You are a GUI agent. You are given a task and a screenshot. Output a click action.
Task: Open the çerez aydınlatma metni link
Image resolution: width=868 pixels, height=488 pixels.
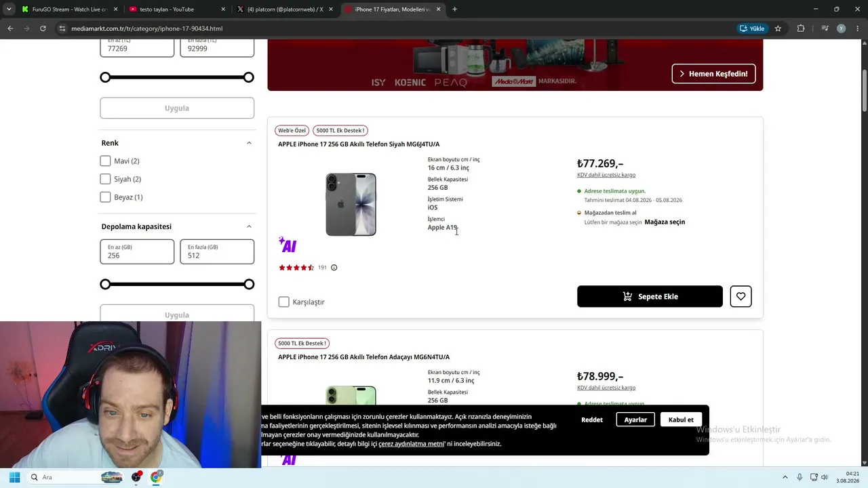(x=412, y=444)
